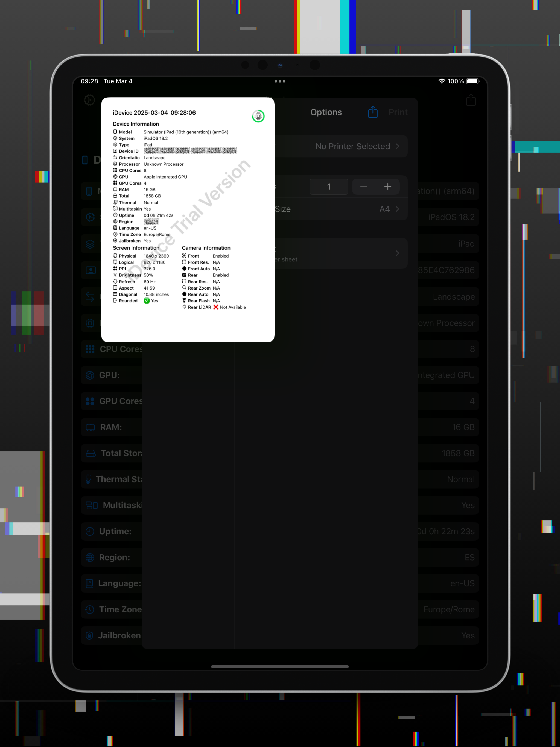Click the 'iPad' type value
Image resolution: width=560 pixels, height=747 pixels.
pyautogui.click(x=466, y=244)
